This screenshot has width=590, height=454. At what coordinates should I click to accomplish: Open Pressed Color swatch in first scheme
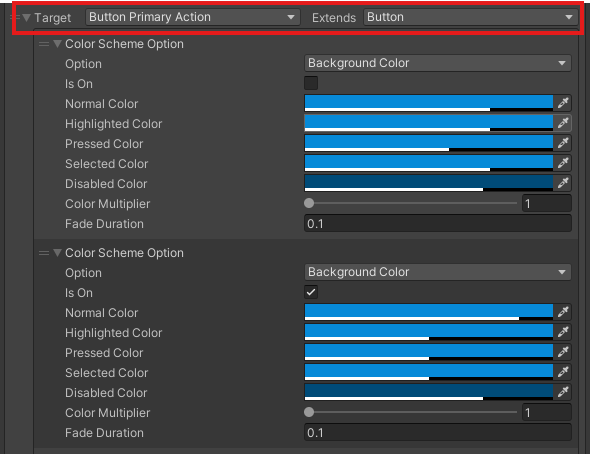[429, 143]
